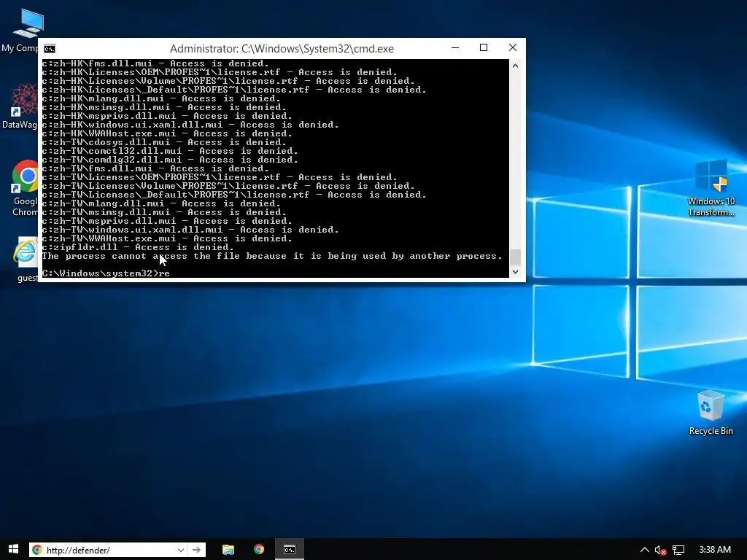Click the muted volume tray icon
747x560 pixels.
660,551
